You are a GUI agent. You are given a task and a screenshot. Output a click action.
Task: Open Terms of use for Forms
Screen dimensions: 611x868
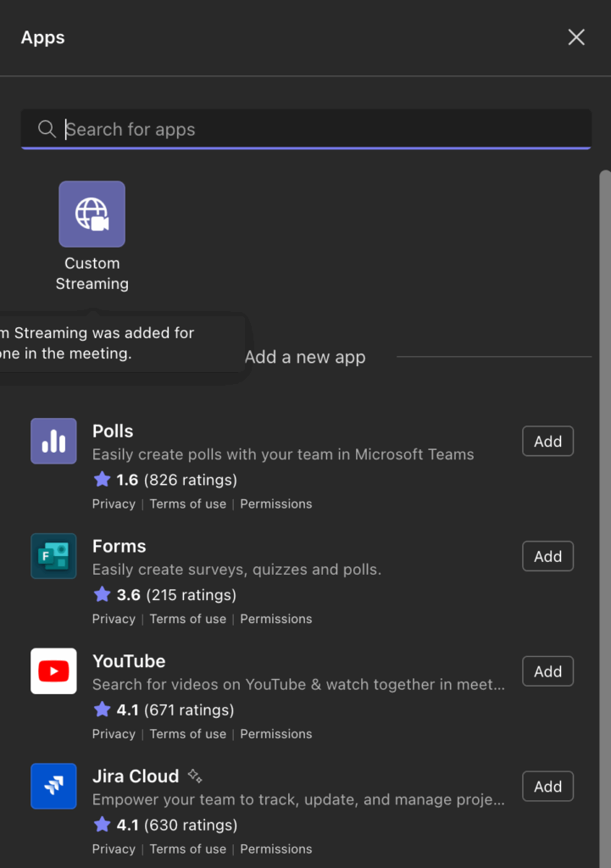coord(187,619)
